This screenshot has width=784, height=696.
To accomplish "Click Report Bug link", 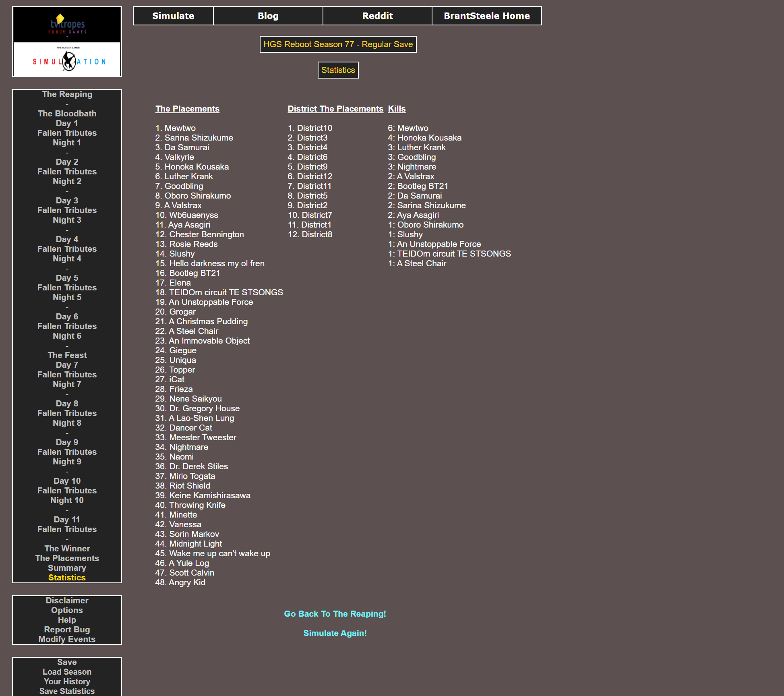I will pyautogui.click(x=67, y=630).
